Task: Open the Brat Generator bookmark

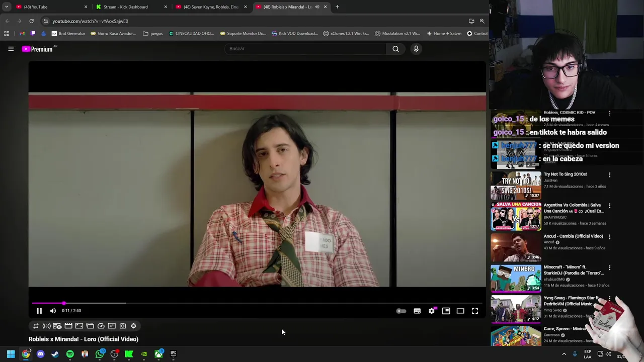Action: coord(68,34)
